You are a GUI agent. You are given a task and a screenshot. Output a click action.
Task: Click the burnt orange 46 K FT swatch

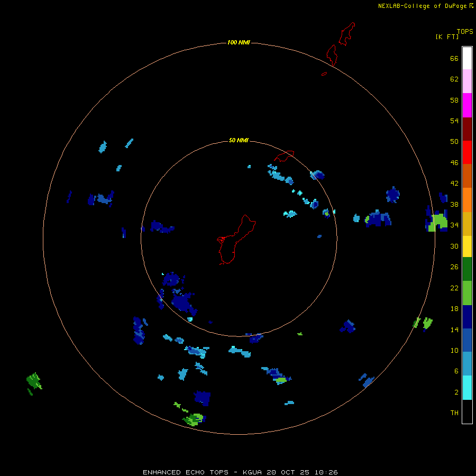tap(467, 176)
